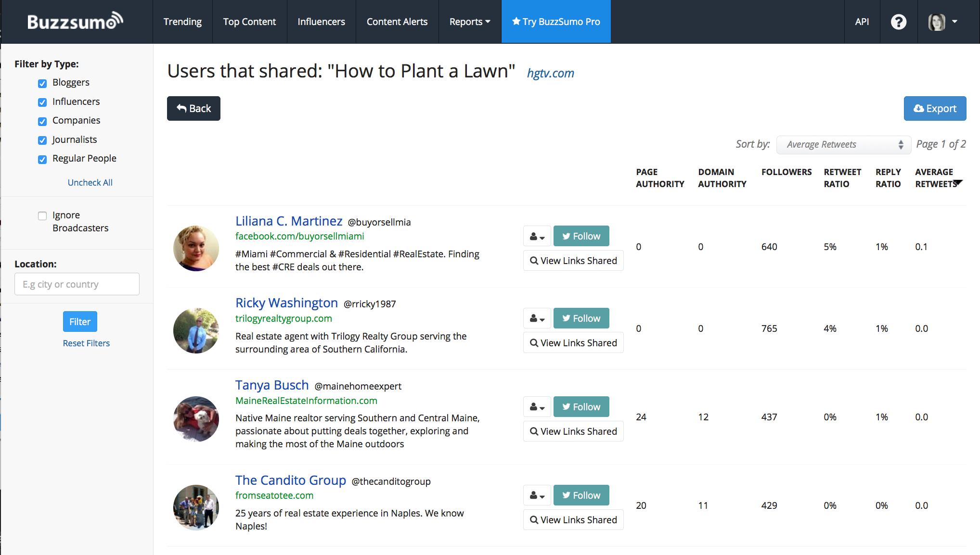Export the list of sharers
The height and width of the screenshot is (555, 980).
pyautogui.click(x=935, y=108)
